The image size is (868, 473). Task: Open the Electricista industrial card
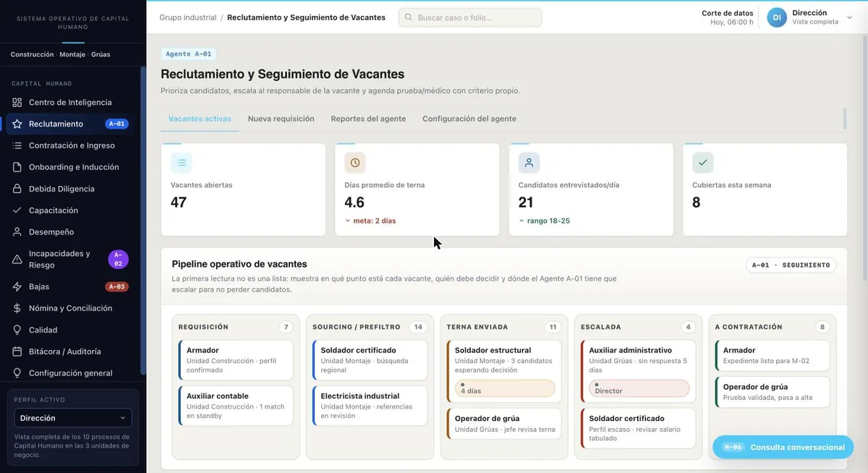(370, 406)
